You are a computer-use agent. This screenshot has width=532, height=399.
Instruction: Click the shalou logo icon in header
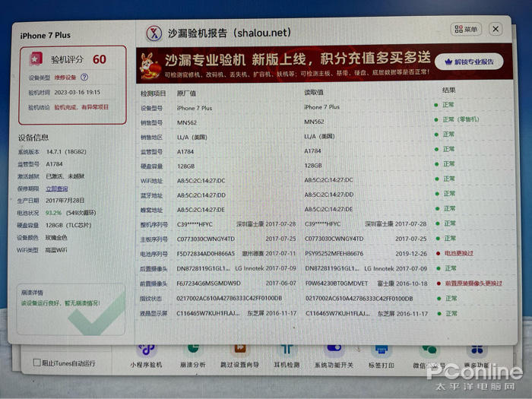click(x=154, y=33)
